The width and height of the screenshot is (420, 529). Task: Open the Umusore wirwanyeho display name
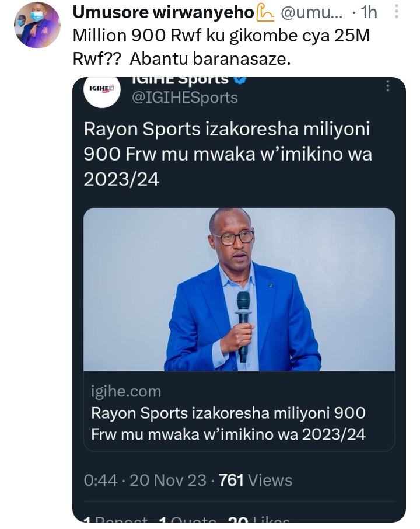[163, 12]
